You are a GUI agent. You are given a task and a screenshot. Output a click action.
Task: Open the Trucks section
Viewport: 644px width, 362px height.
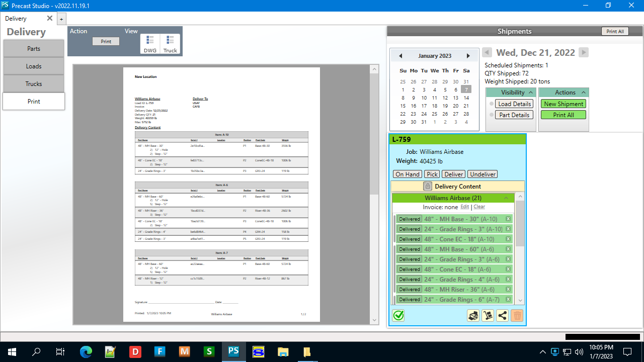pyautogui.click(x=34, y=84)
